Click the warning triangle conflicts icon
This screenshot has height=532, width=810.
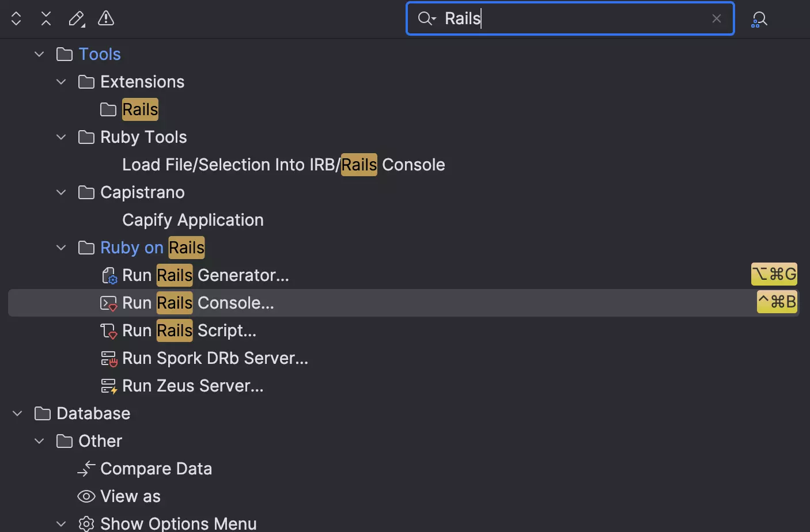(106, 18)
